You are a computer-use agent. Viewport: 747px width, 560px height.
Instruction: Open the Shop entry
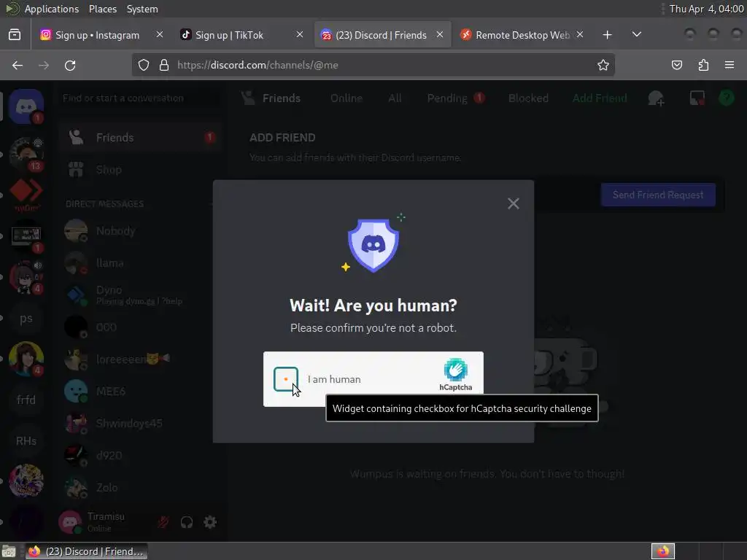[141, 169]
